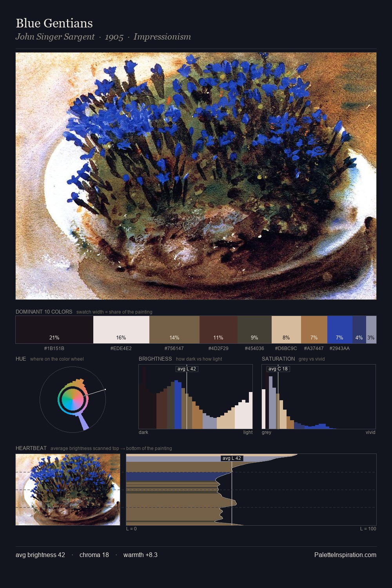The width and height of the screenshot is (392, 588).
Task: Click the 'grey' saturation axis label
Action: point(267,432)
